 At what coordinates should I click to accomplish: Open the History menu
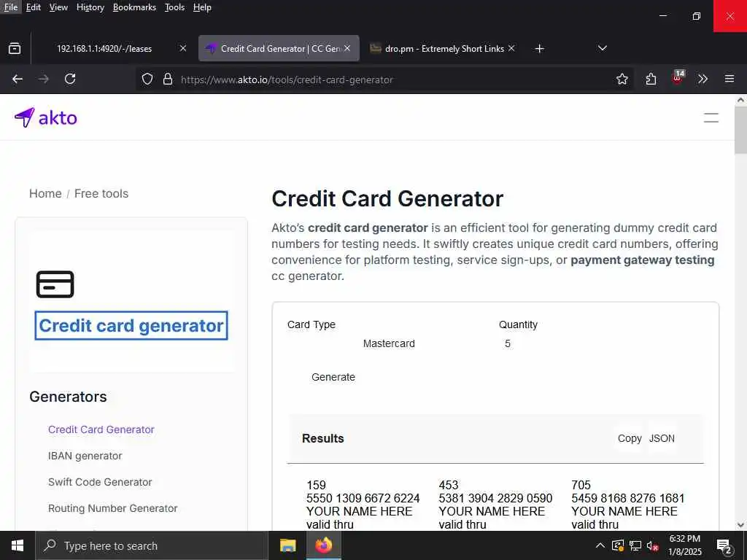pyautogui.click(x=90, y=7)
